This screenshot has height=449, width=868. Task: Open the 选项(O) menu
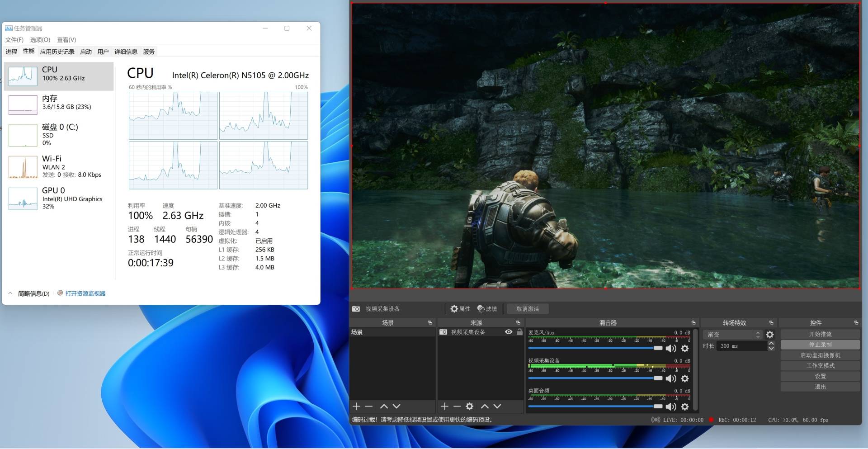pos(40,40)
